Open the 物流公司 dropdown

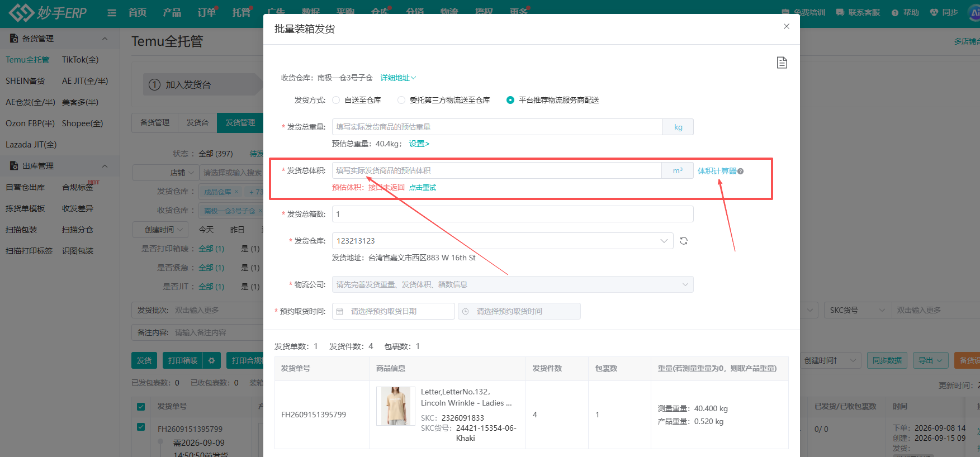click(513, 284)
